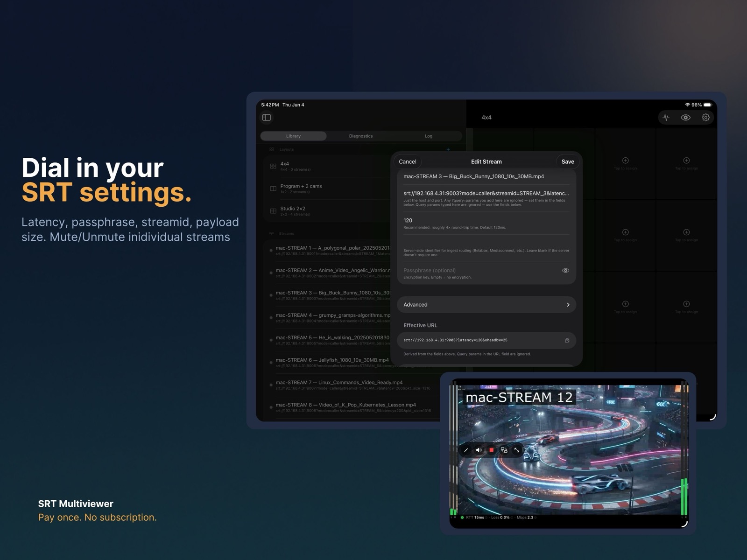Open the Log tab
747x560 pixels.
(429, 136)
